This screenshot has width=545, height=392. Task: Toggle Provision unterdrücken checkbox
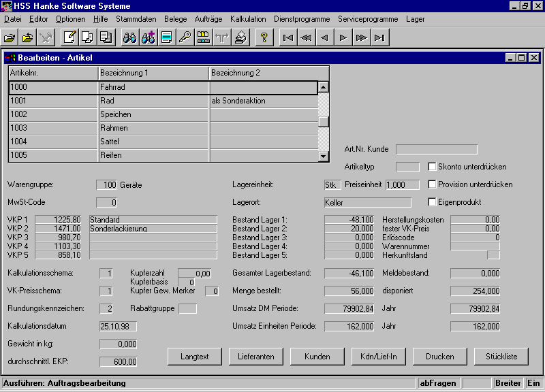point(432,184)
